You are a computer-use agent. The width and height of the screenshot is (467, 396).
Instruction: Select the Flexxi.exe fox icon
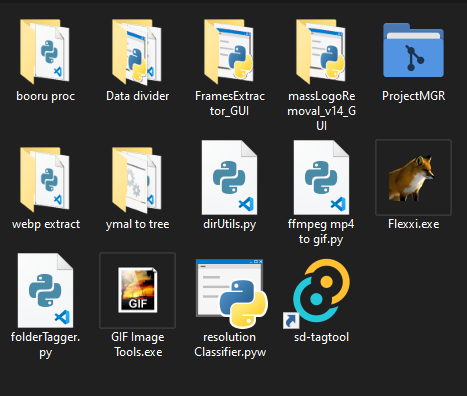coord(412,178)
